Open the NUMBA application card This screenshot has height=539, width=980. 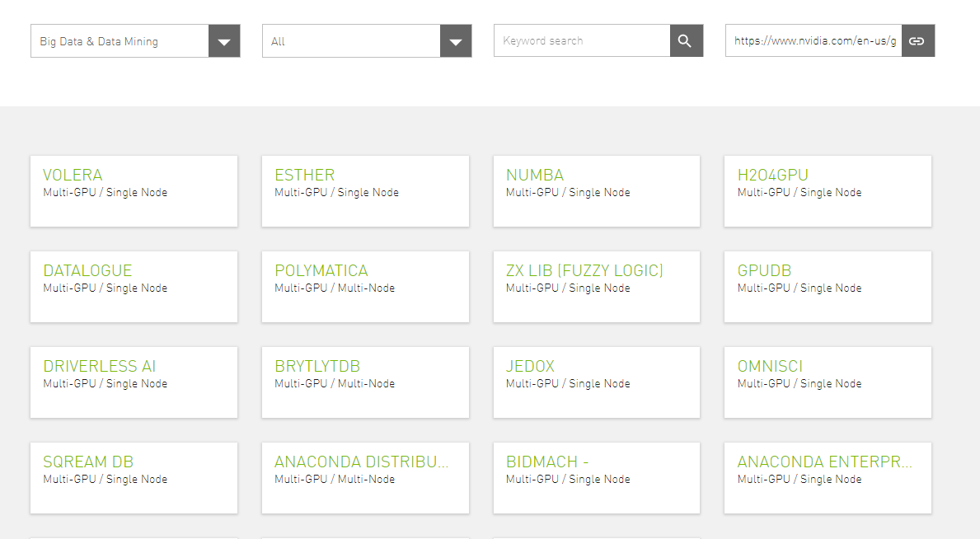(597, 191)
